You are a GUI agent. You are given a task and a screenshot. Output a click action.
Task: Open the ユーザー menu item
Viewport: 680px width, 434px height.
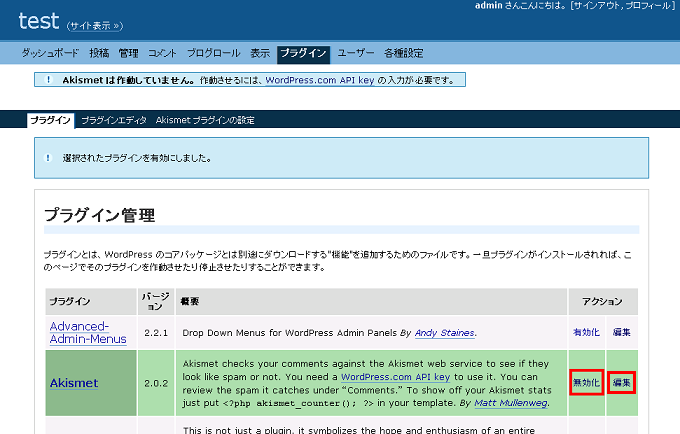356,53
